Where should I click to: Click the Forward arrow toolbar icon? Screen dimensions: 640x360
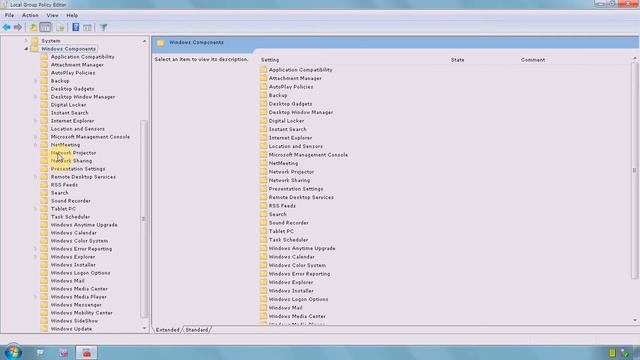point(18,27)
